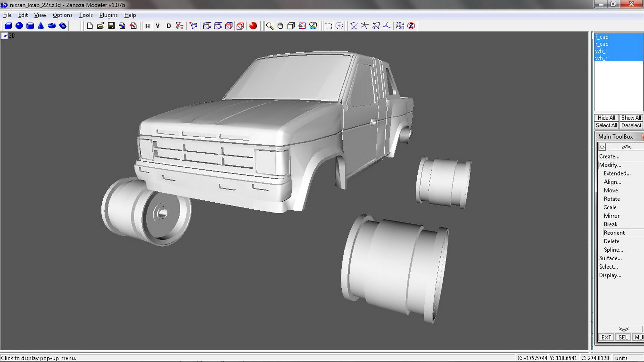
Task: Open the Edit menu
Action: coord(23,15)
